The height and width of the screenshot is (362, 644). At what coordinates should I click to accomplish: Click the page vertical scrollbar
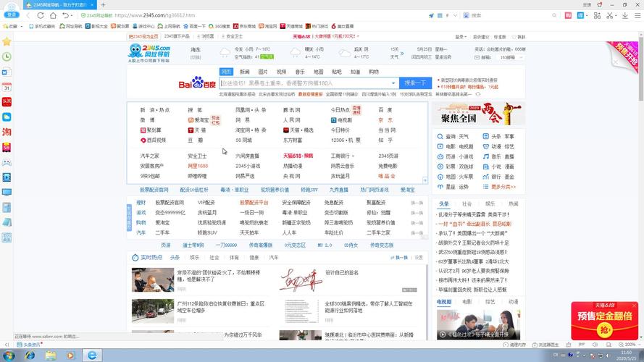coord(640,68)
